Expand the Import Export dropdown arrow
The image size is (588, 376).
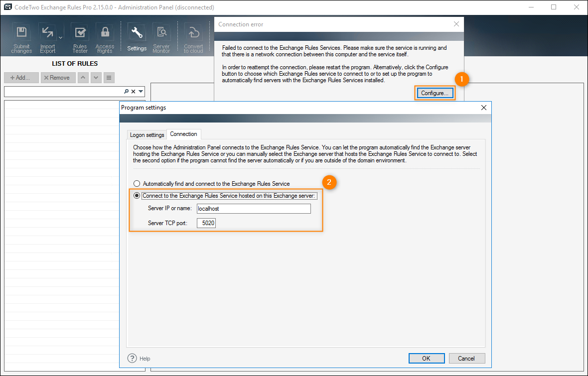pyautogui.click(x=61, y=37)
